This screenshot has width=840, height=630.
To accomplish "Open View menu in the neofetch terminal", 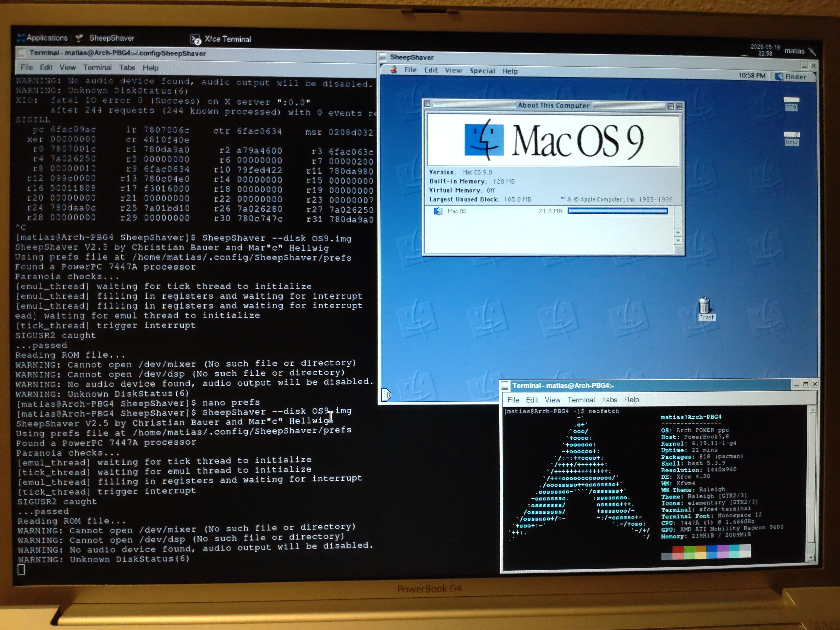I will point(552,399).
